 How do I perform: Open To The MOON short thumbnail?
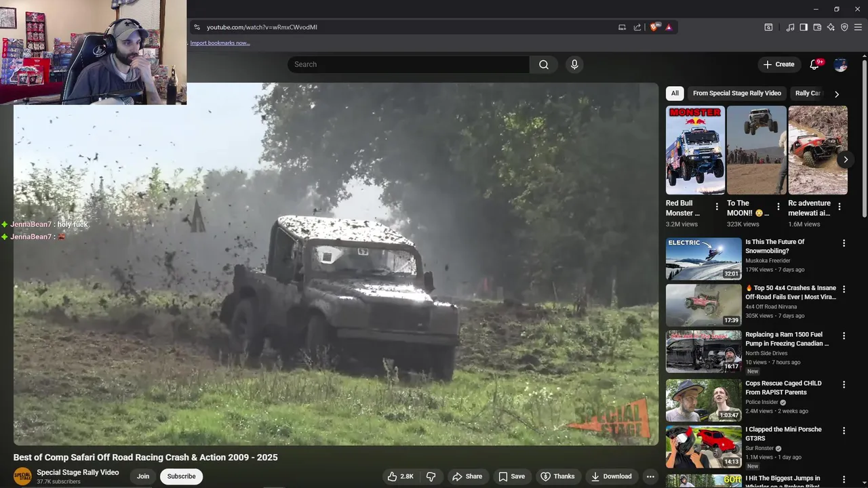757,150
